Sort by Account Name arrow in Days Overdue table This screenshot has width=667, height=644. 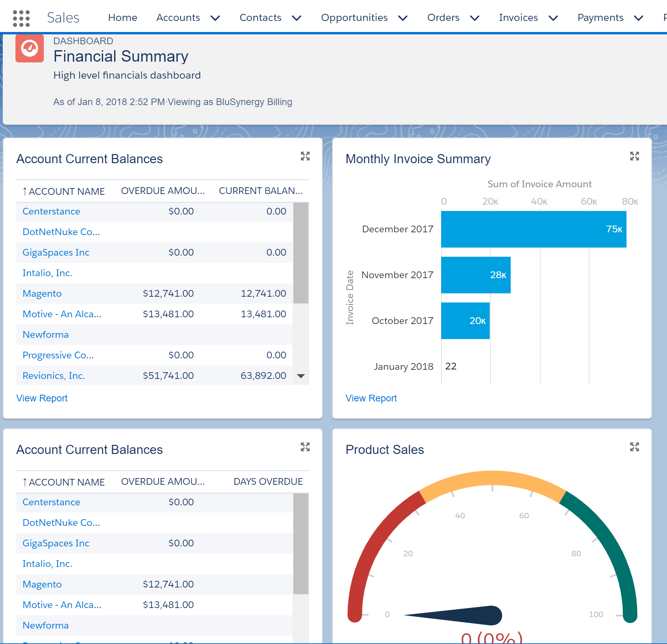pos(25,482)
